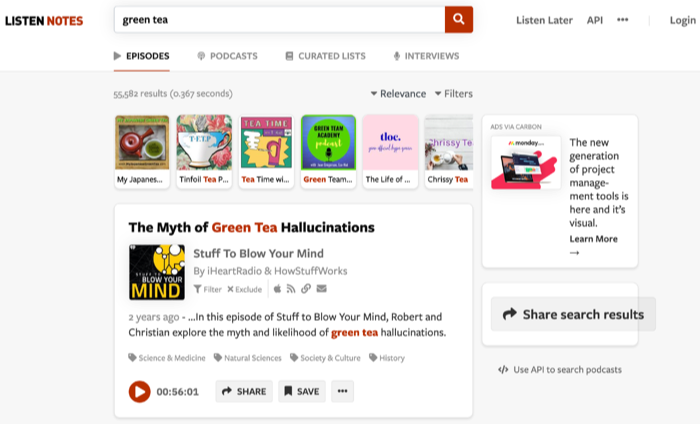Open the header three-dot more menu
700x424 pixels.
tap(623, 20)
